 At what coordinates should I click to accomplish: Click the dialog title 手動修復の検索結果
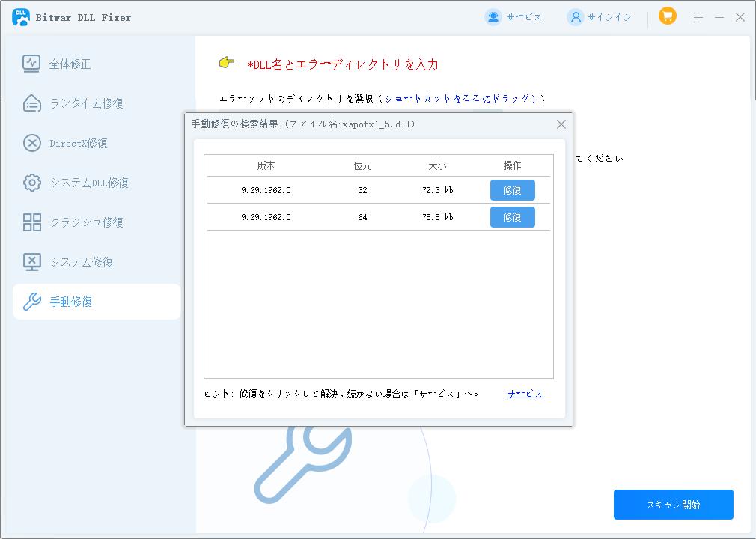[x=235, y=124]
